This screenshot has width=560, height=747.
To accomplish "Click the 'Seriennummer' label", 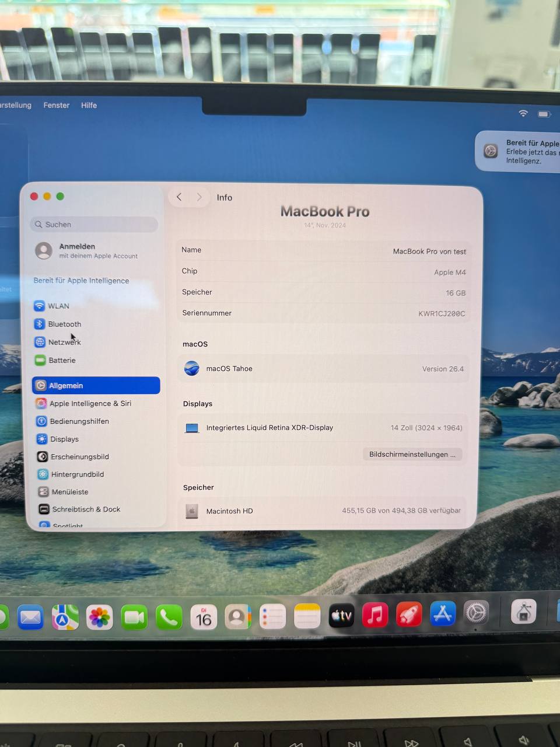I will tap(207, 313).
